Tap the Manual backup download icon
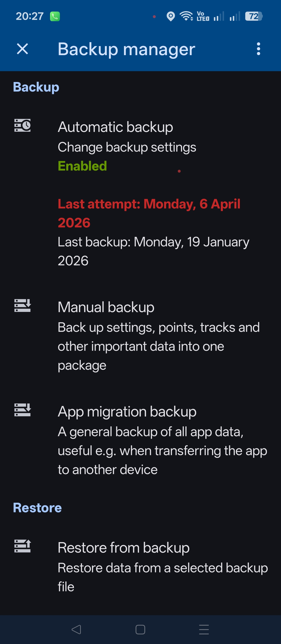 click(22, 306)
